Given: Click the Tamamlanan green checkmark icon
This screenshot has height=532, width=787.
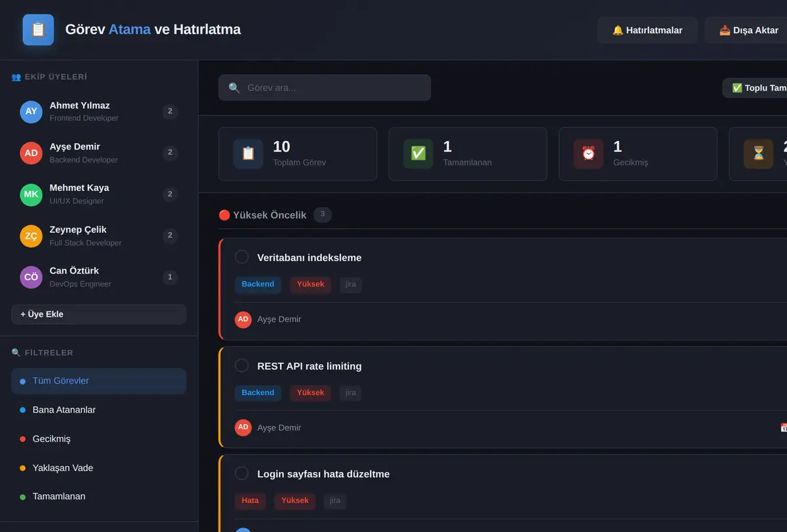Looking at the screenshot, I should tap(418, 153).
